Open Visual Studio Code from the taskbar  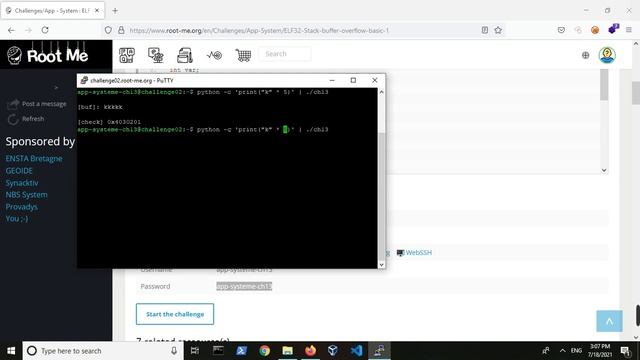click(x=356, y=351)
